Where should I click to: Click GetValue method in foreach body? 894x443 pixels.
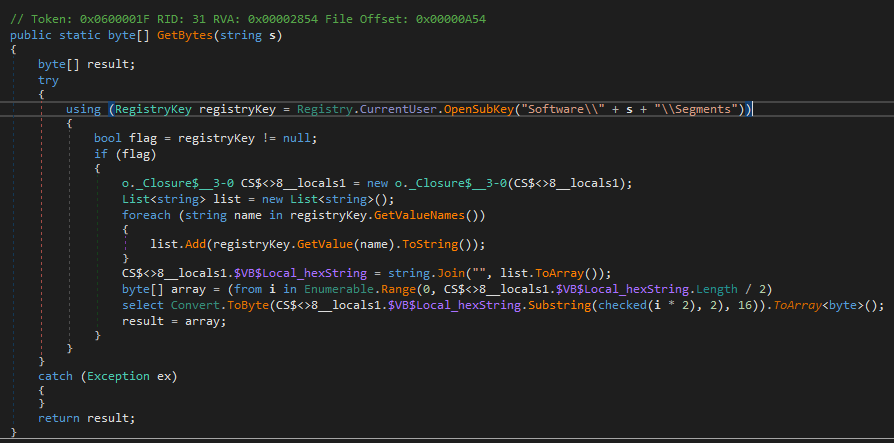324,245
